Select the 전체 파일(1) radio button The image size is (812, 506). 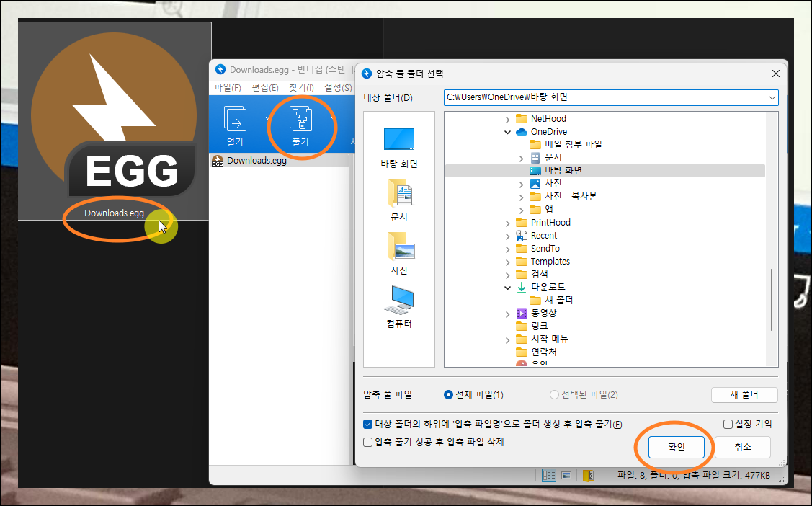click(x=448, y=395)
